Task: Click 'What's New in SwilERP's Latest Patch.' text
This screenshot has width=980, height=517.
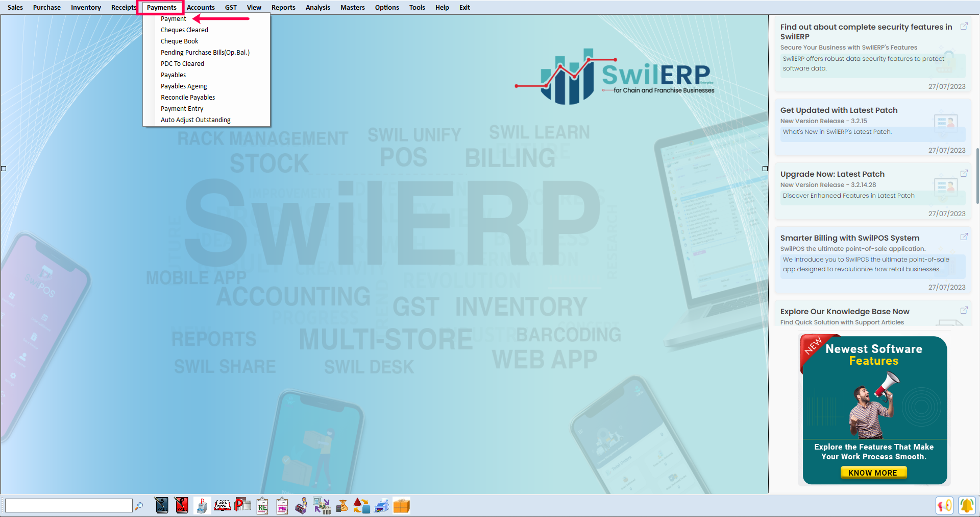Action: [x=837, y=132]
